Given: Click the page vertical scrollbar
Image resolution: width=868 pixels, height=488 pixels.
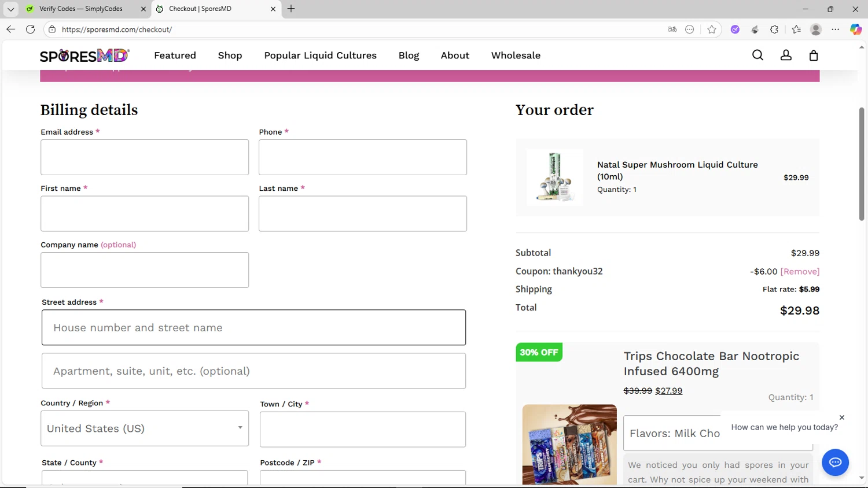Looking at the screenshot, I should 862,164.
